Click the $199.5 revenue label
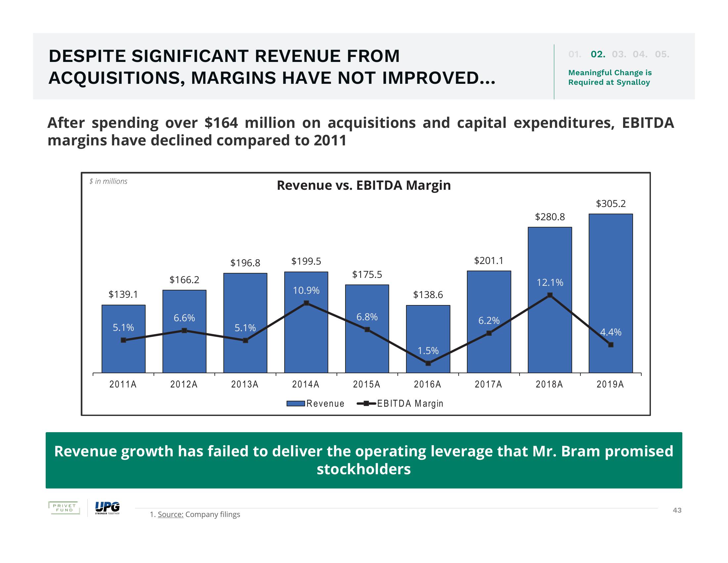The height and width of the screenshot is (563, 728). 306,261
